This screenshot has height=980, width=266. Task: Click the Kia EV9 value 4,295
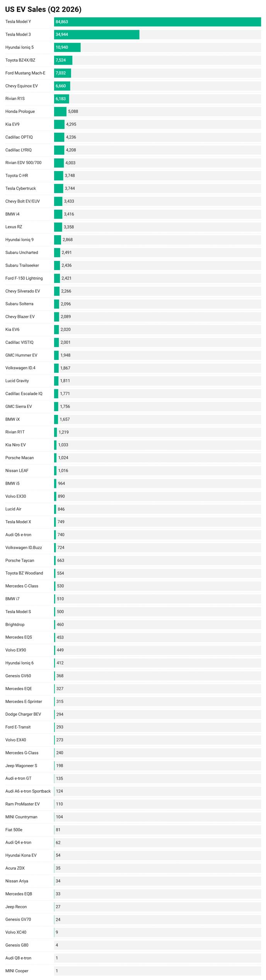[x=71, y=124]
